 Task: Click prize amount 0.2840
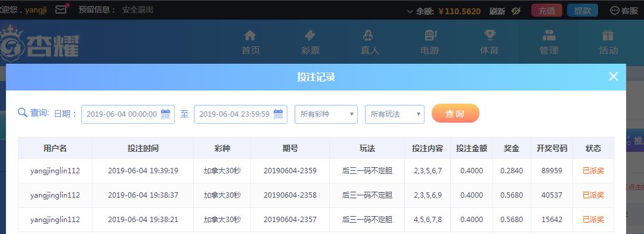tap(512, 171)
